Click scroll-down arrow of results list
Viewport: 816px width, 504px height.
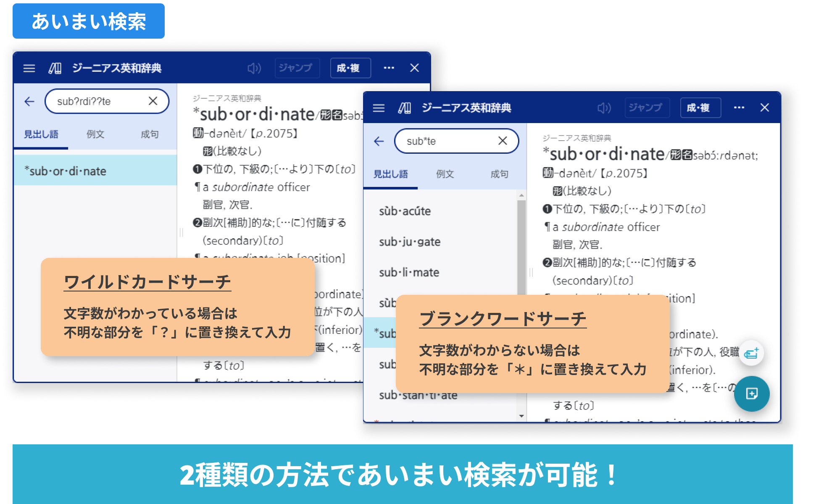pos(521,416)
